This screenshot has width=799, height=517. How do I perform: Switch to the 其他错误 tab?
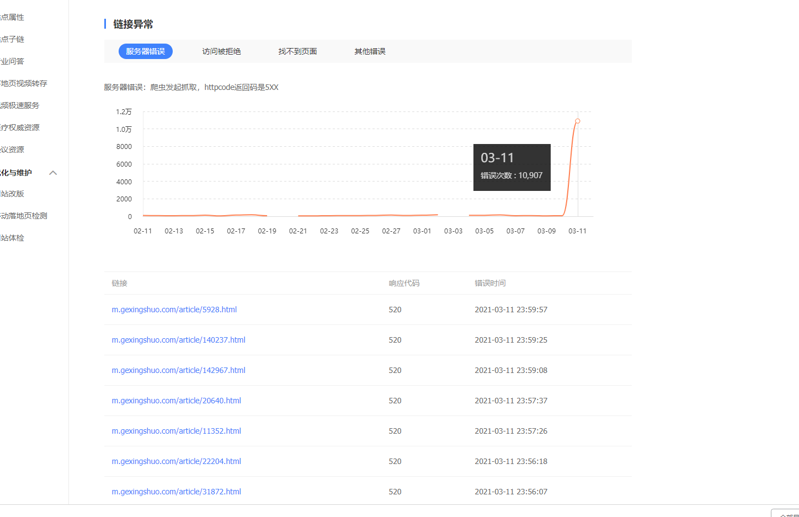click(x=369, y=51)
